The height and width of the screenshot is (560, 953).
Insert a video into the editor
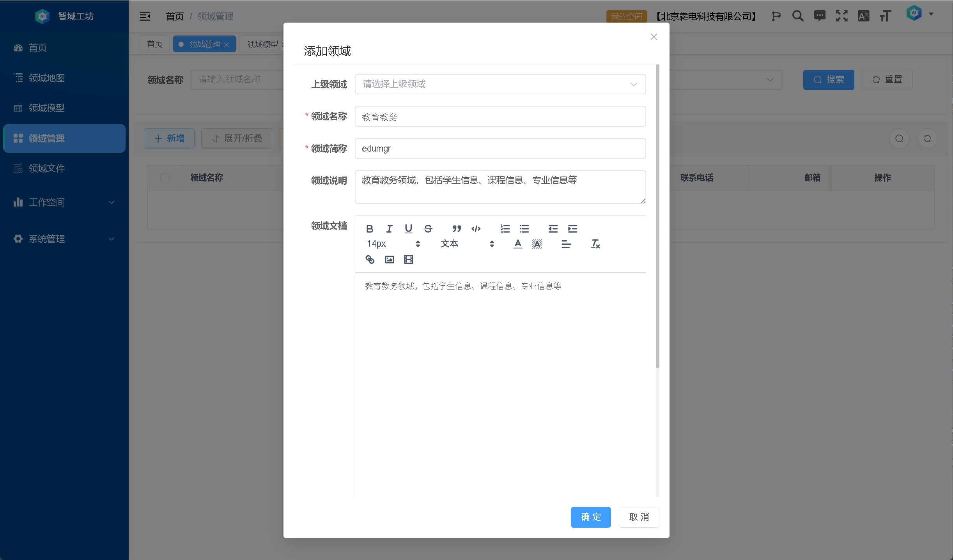(x=408, y=260)
